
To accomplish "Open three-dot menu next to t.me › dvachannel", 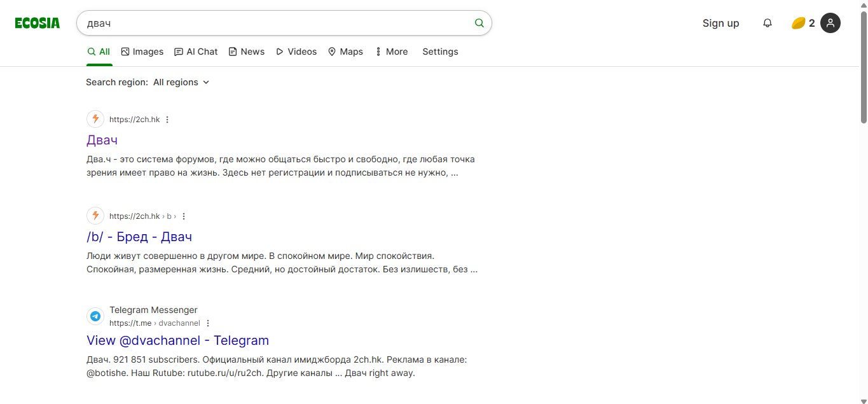I will click(x=207, y=323).
